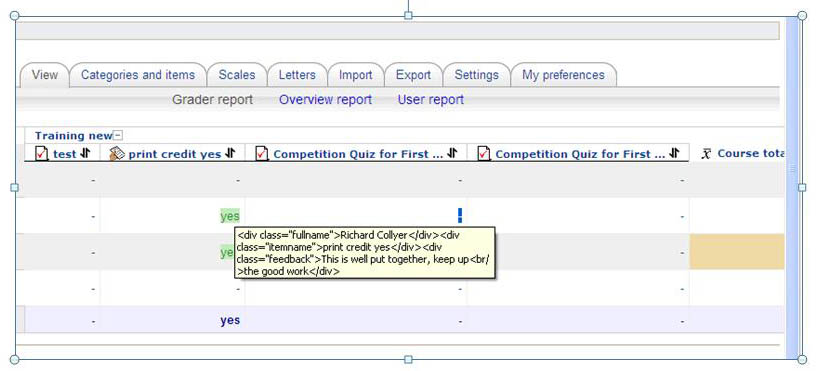Open the Overview report link
Viewport: 822px width, 371px height.
point(325,100)
